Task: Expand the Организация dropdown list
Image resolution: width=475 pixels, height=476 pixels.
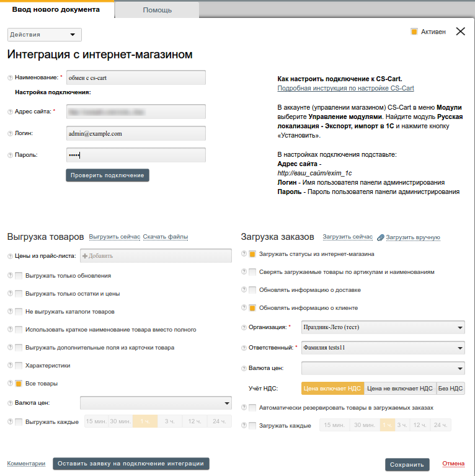Action: point(459,327)
